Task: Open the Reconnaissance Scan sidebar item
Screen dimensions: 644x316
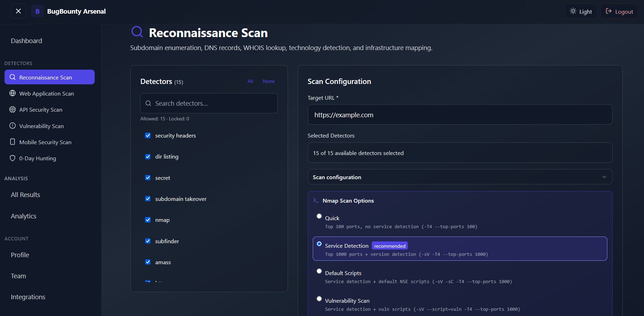Action: click(49, 77)
